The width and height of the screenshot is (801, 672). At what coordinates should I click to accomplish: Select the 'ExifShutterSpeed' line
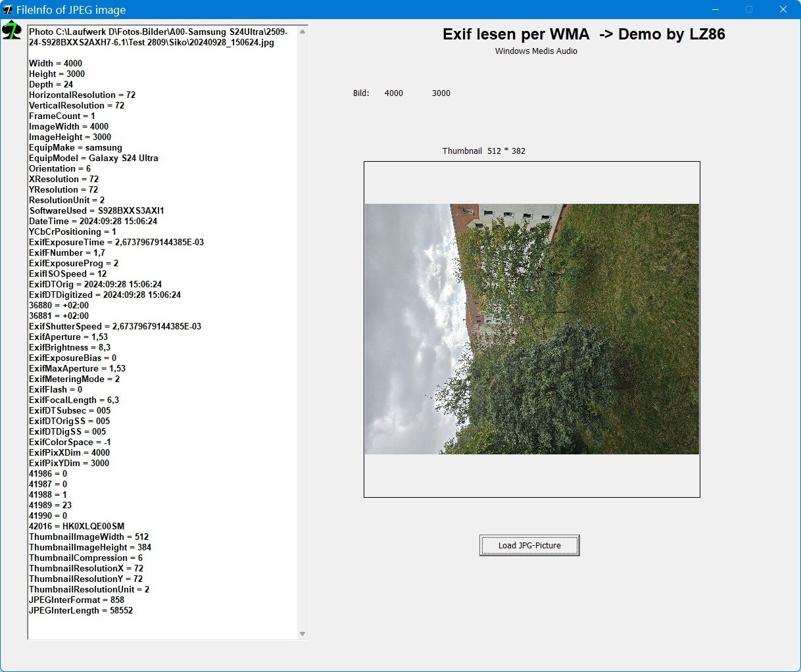[x=115, y=326]
